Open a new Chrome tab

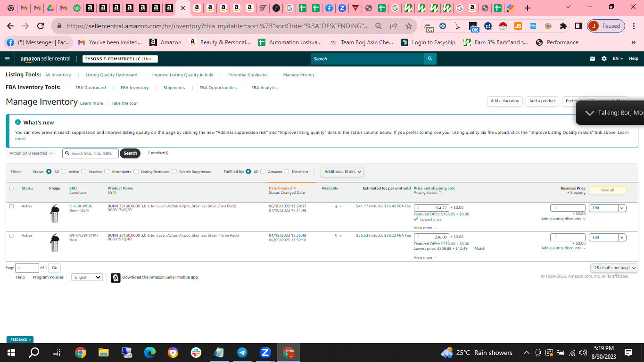click(528, 8)
